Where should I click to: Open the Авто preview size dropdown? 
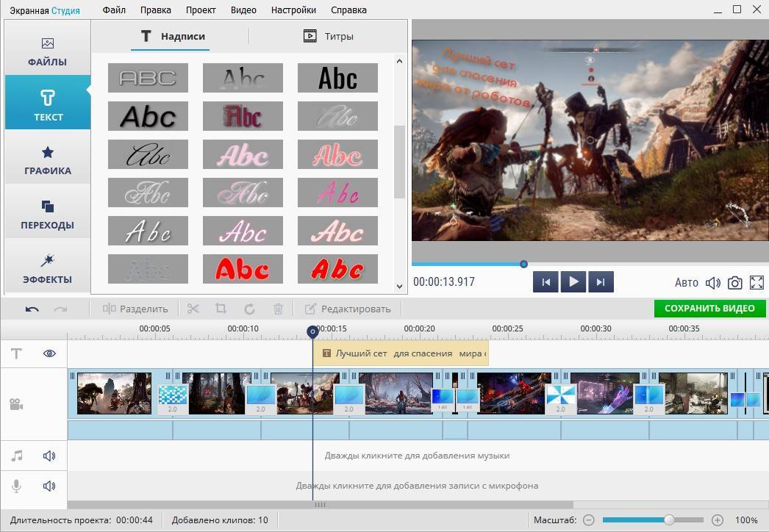pos(686,282)
